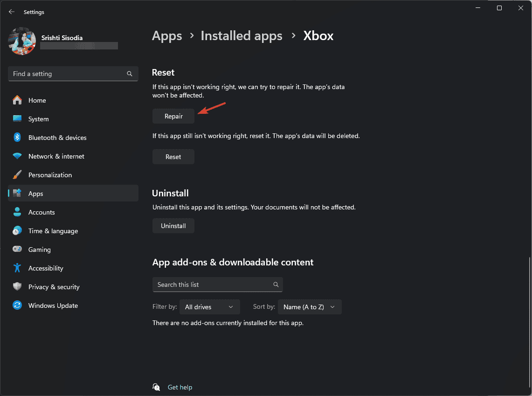Click the Accessibility figure icon

coord(17,268)
